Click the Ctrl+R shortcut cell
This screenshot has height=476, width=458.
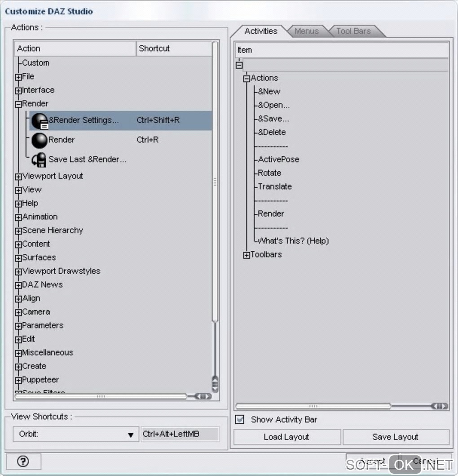pyautogui.click(x=147, y=140)
